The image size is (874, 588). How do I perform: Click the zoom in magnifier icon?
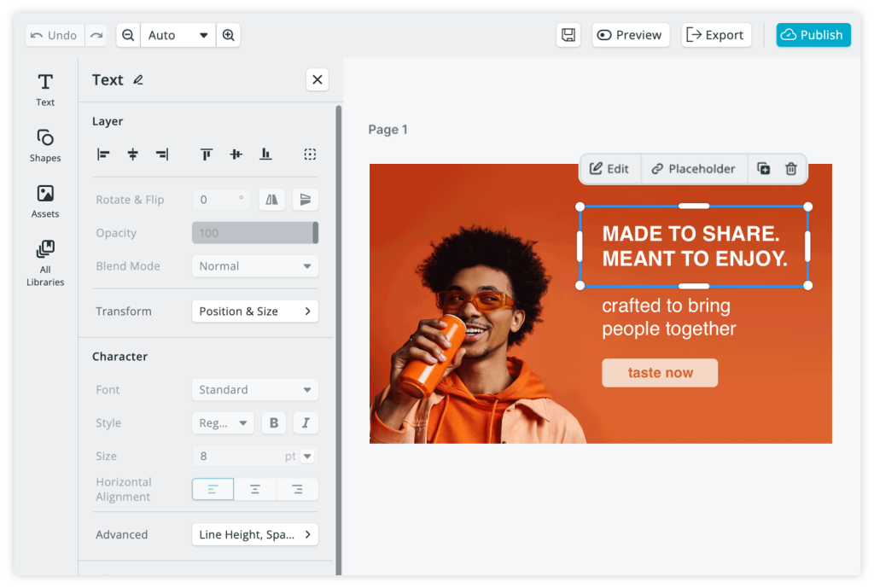[228, 35]
